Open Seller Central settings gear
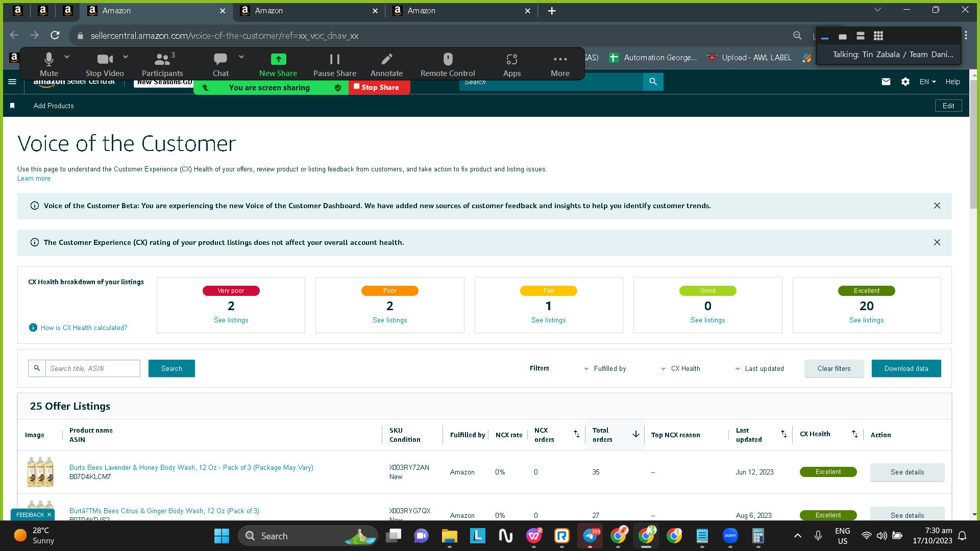Viewport: 980px width, 551px height. point(905,82)
